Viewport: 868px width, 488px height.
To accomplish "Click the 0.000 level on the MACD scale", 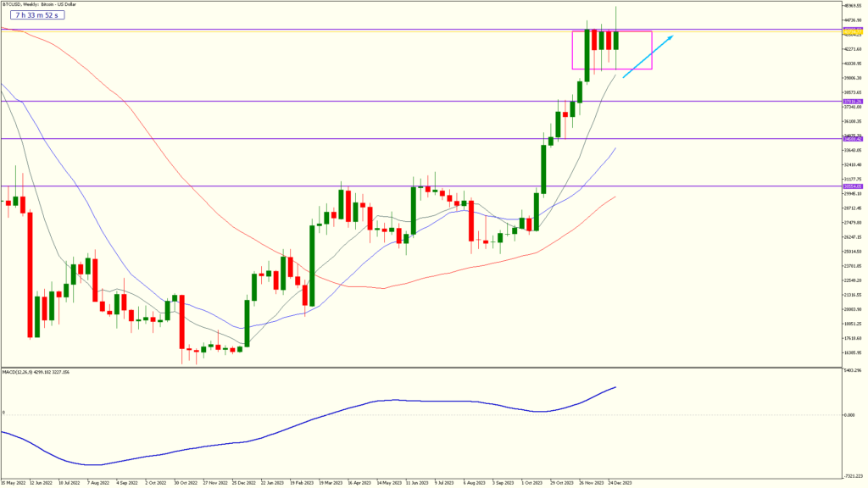I will pos(851,414).
